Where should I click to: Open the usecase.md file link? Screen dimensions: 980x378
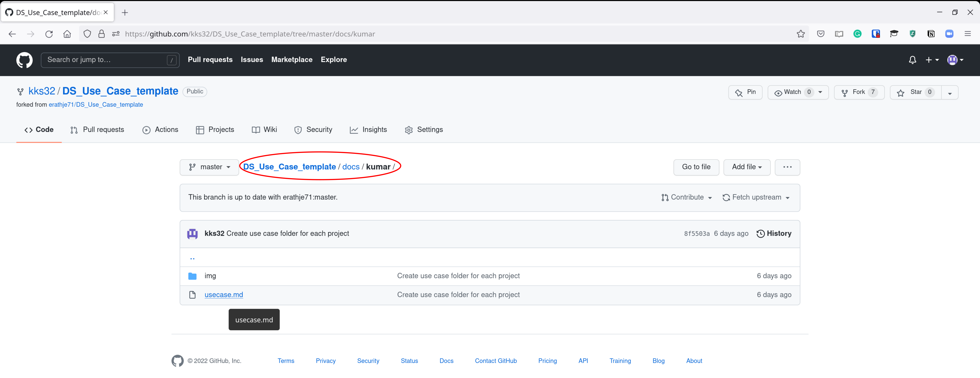(x=224, y=295)
